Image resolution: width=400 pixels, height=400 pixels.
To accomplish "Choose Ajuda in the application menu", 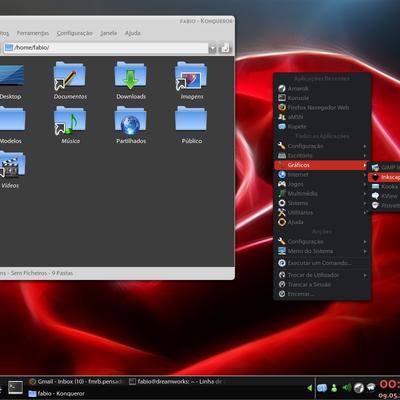I will click(322, 222).
